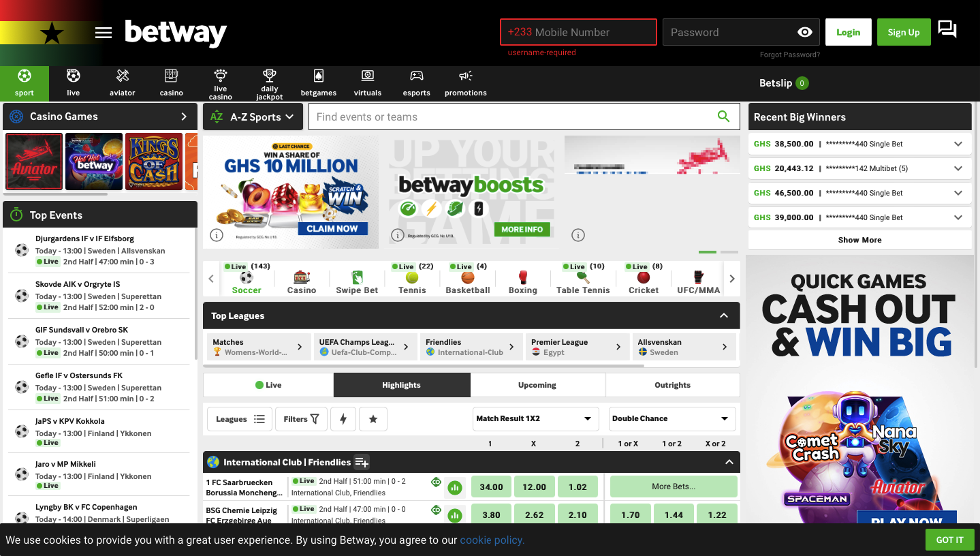Collapse the Top Leagues section
The height and width of the screenshot is (556, 980).
724,315
